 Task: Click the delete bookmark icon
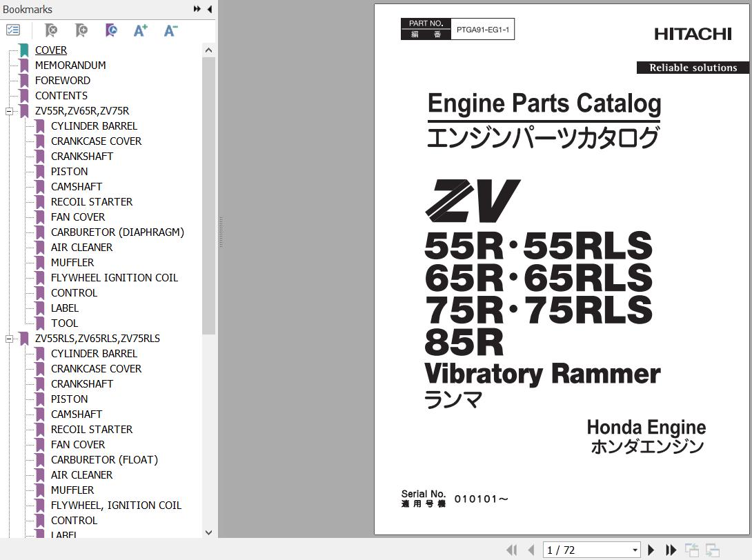[x=51, y=30]
